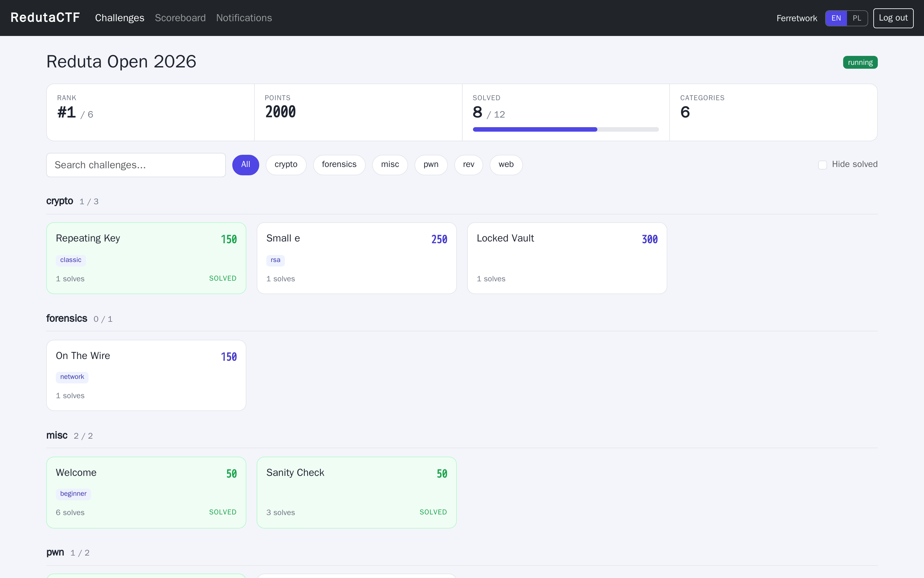The height and width of the screenshot is (578, 924).
Task: Click the SOLVED label on Repeating Key
Action: point(223,279)
